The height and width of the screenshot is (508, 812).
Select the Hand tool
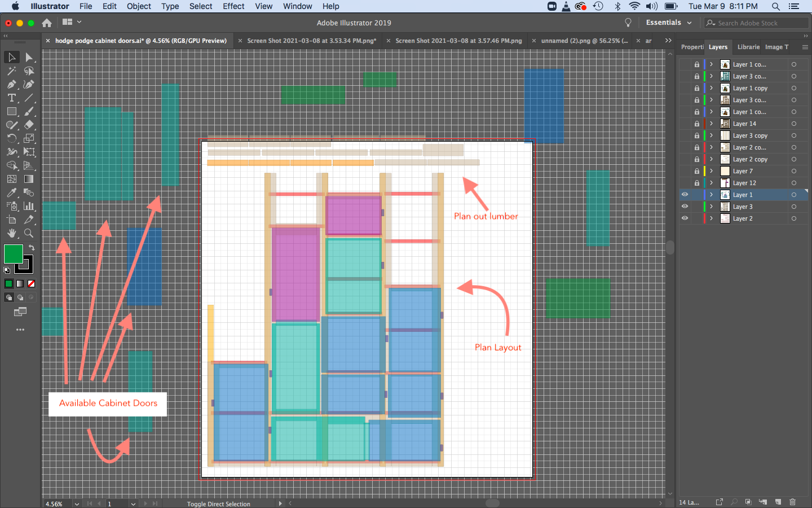[x=11, y=233]
